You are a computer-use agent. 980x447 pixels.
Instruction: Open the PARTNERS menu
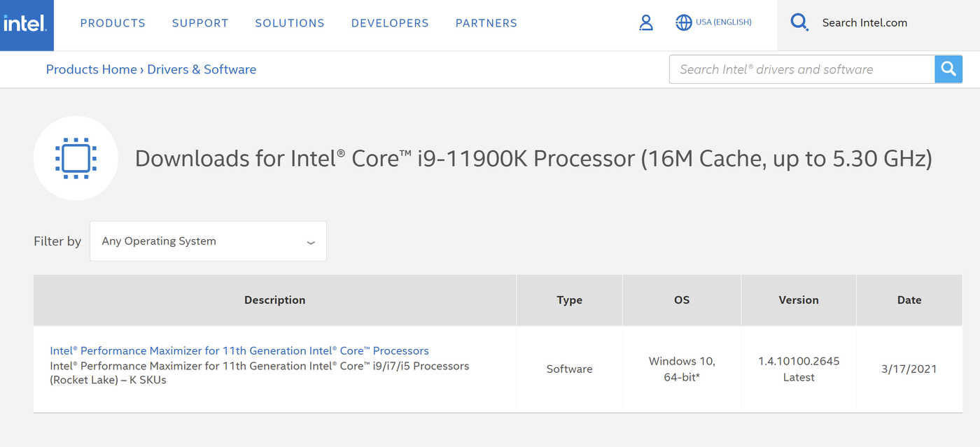click(x=486, y=23)
